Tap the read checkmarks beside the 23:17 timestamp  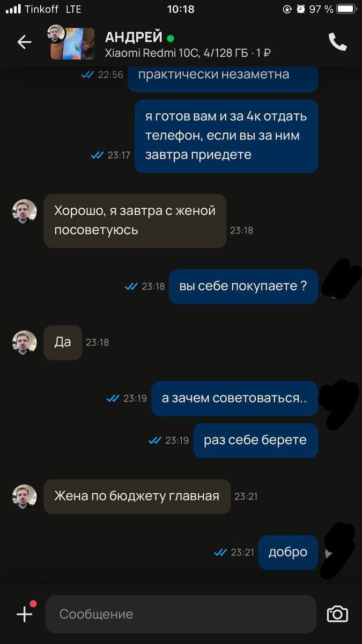point(97,155)
